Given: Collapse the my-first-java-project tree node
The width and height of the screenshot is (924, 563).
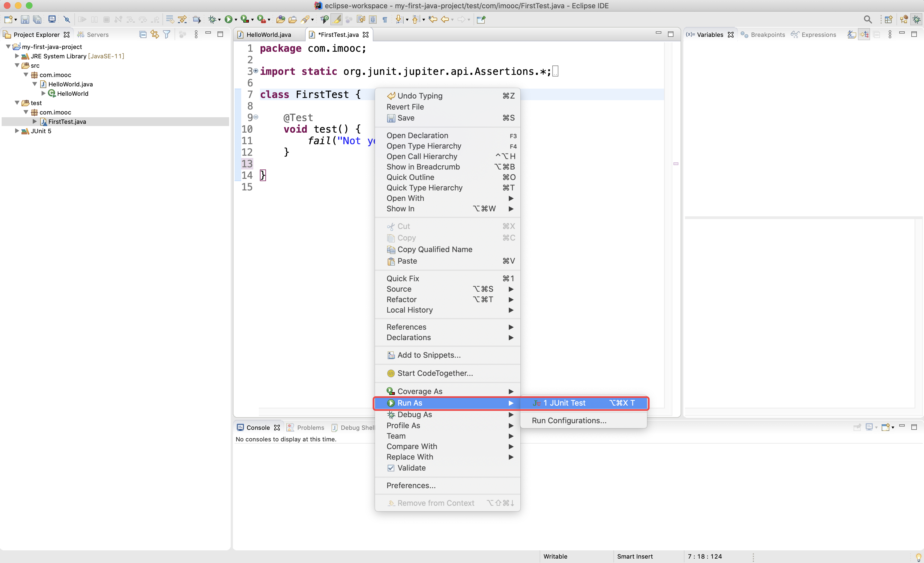Looking at the screenshot, I should point(8,47).
